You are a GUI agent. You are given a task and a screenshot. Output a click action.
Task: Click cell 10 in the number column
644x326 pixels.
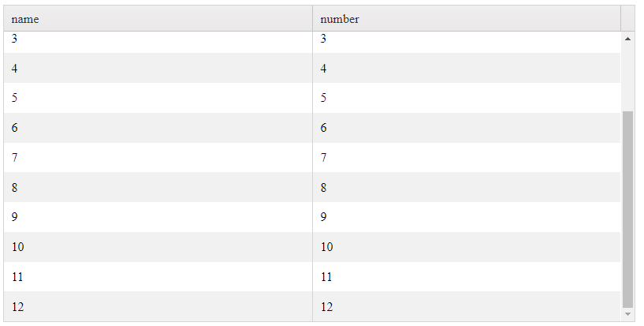(467, 247)
